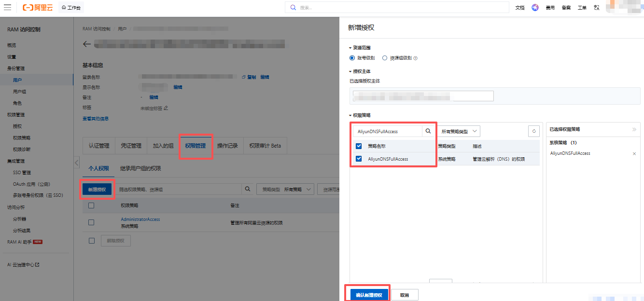Viewport: 644px width, 301px height.
Task: Open 备案 in the top bar
Action: pyautogui.click(x=566, y=7)
